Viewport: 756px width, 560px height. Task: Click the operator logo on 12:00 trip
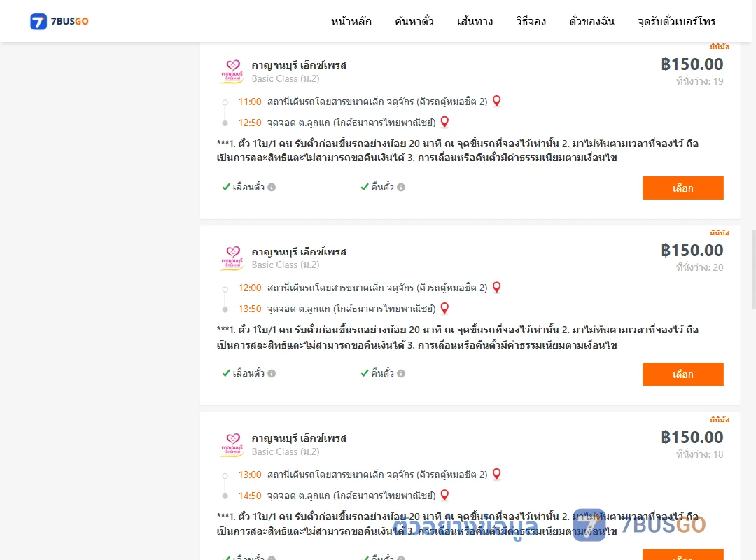pos(232,258)
